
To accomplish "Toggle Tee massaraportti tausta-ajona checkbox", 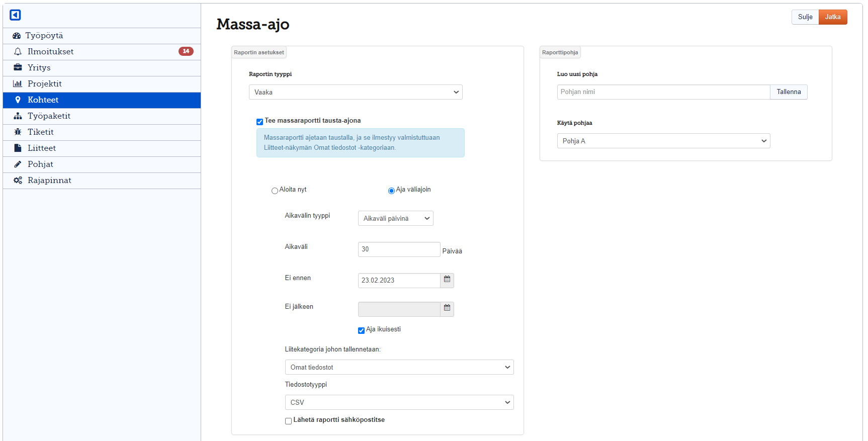I will pyautogui.click(x=259, y=122).
